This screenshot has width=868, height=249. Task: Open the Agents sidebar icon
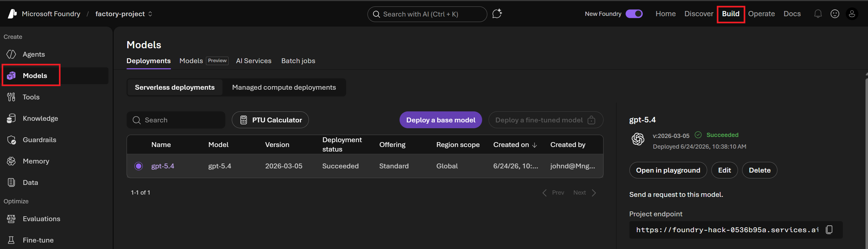[11, 54]
